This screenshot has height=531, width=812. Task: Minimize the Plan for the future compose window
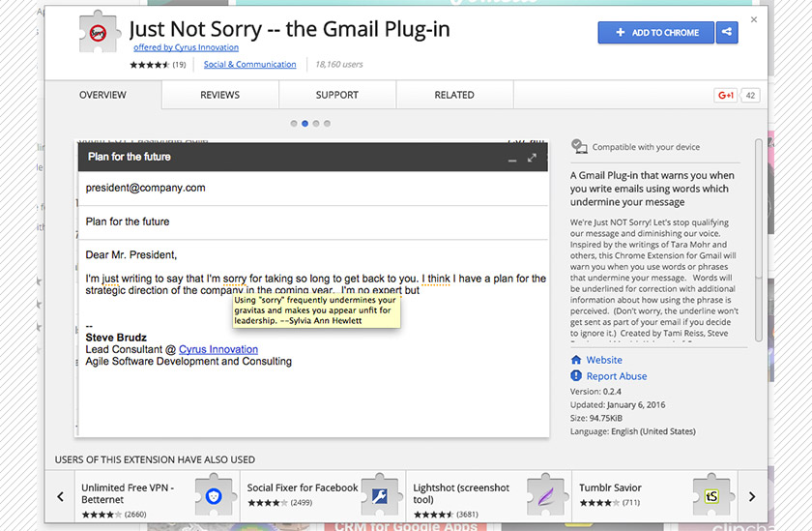512,160
